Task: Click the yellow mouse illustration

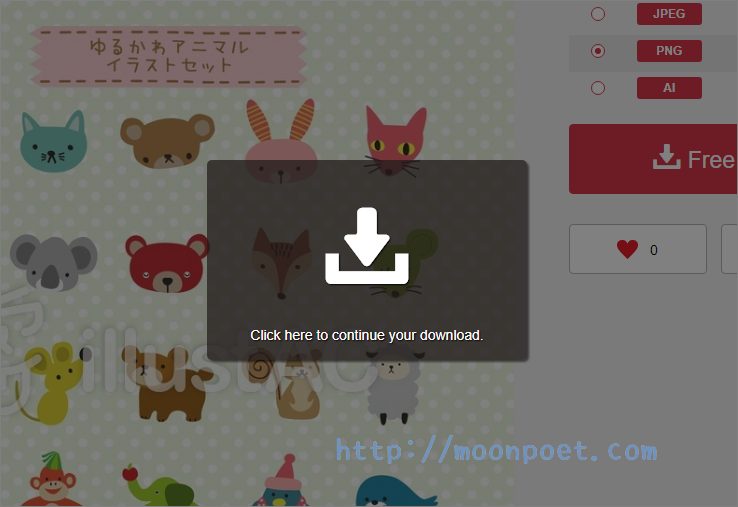Action: pos(52,380)
